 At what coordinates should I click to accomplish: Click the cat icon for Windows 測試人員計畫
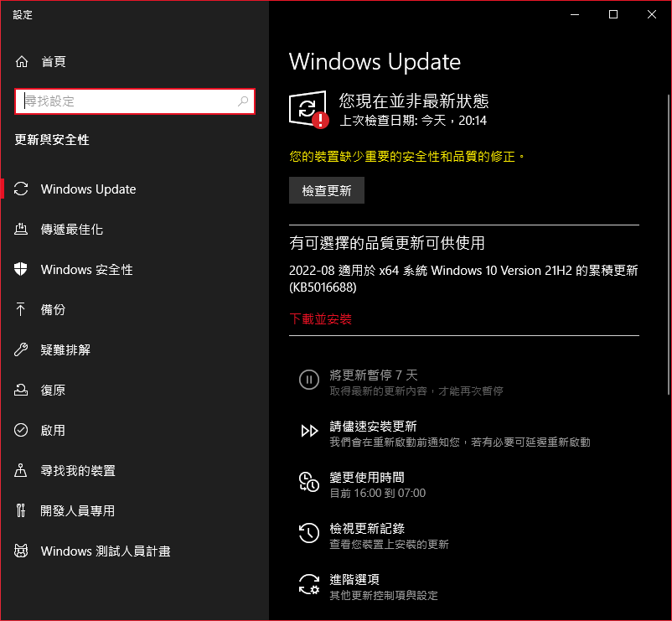(x=21, y=551)
